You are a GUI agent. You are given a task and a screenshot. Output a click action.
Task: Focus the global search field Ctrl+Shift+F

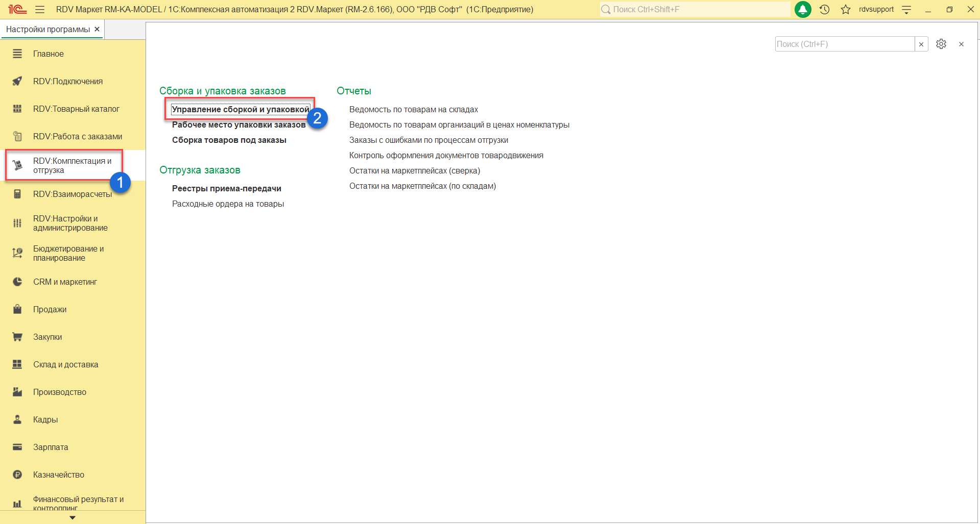click(x=695, y=9)
